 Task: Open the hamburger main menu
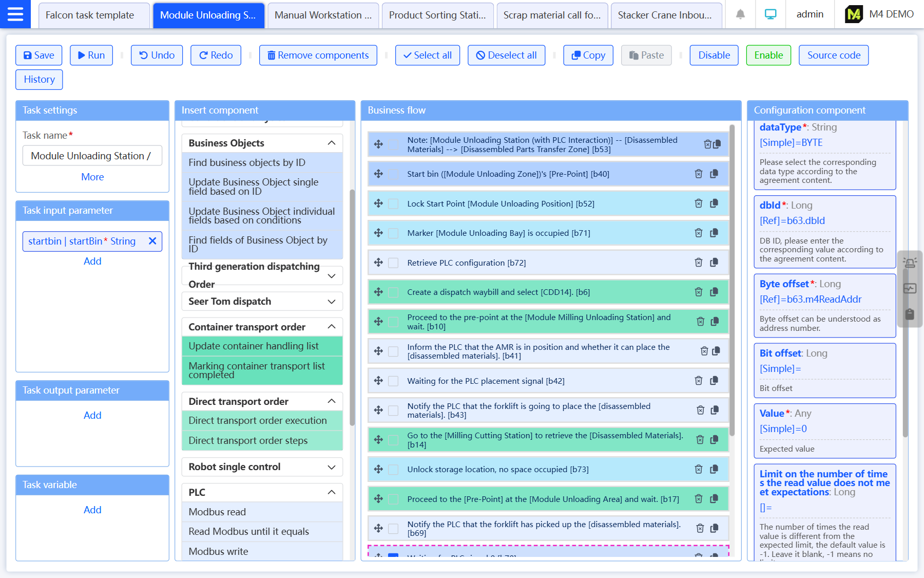(15, 14)
